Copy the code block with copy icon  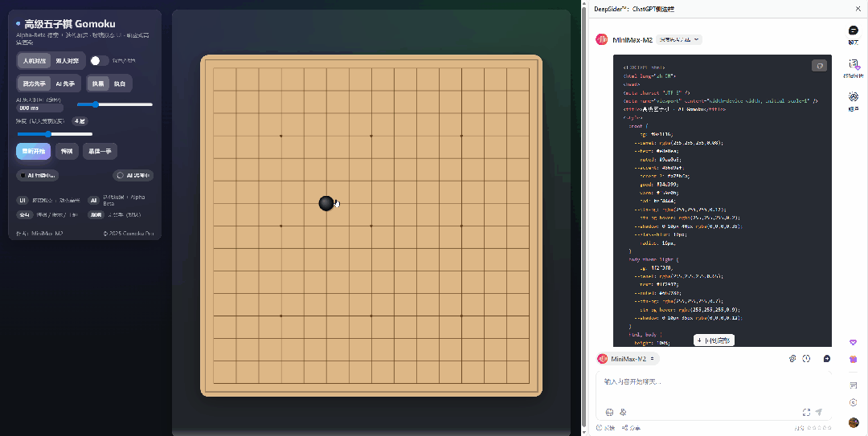click(819, 66)
